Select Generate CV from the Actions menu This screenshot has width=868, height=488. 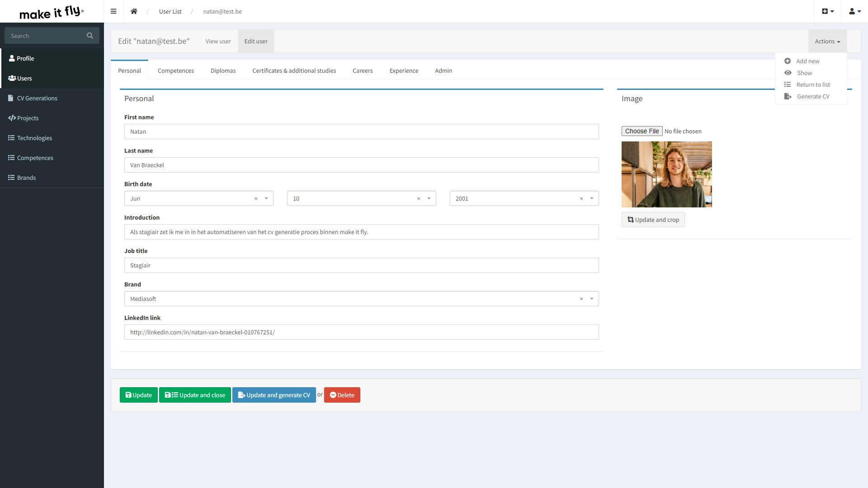[x=814, y=96]
